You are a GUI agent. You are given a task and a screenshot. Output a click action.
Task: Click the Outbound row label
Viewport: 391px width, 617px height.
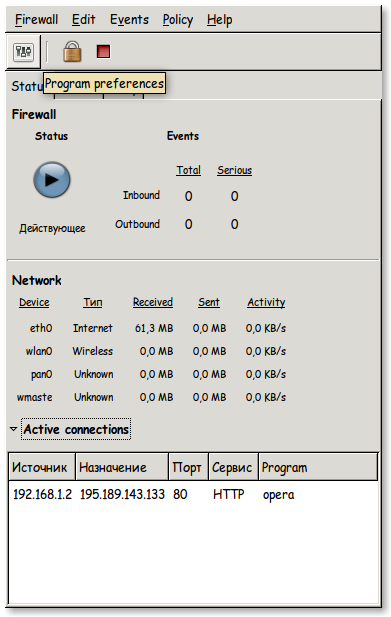pyautogui.click(x=137, y=224)
